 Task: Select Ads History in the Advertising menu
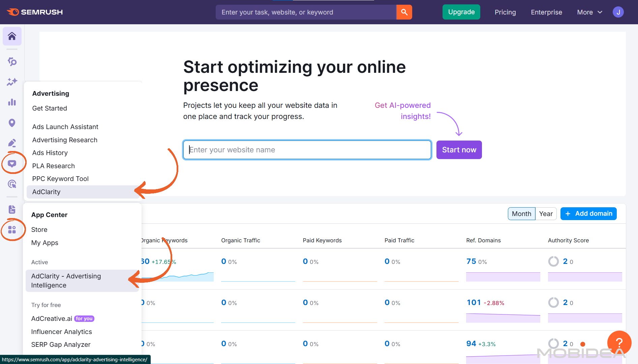[x=50, y=153]
